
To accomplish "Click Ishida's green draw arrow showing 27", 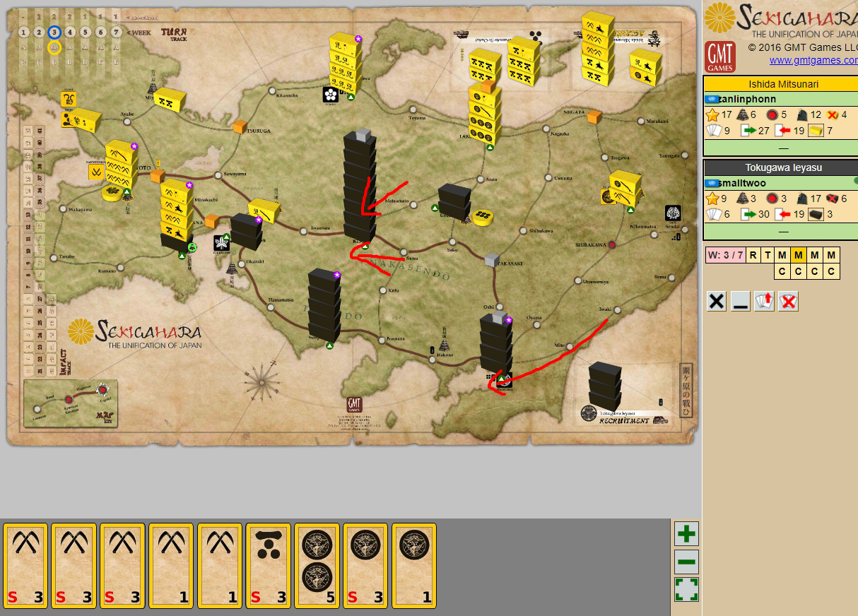I will point(747,131).
